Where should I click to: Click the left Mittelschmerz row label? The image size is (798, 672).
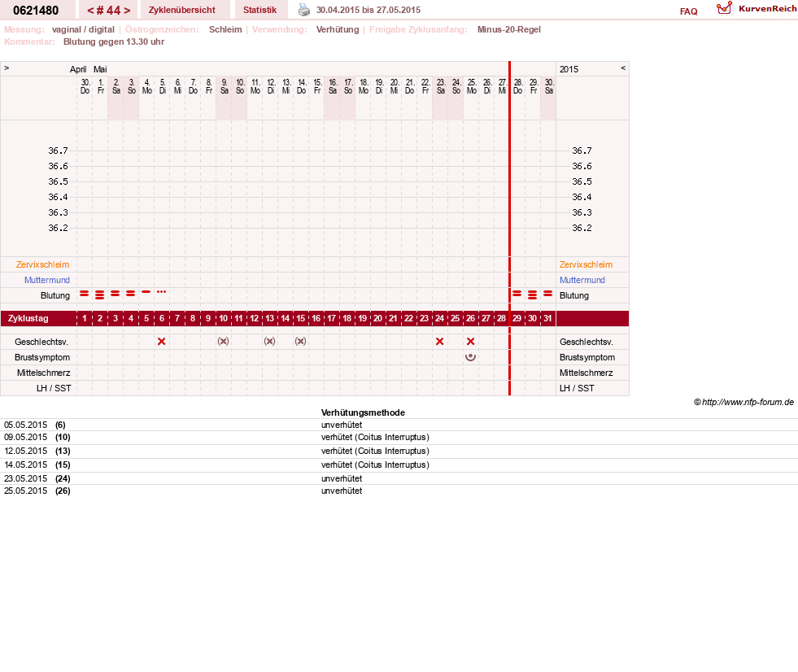[43, 373]
